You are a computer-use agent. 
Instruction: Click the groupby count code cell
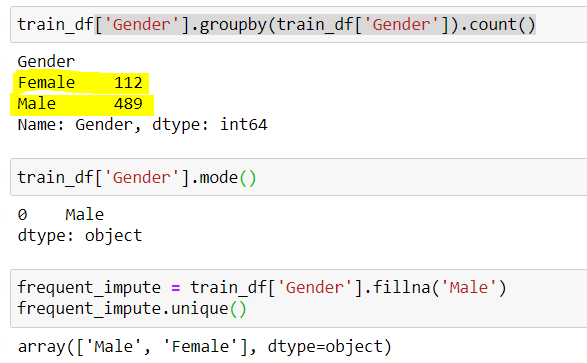click(298, 25)
